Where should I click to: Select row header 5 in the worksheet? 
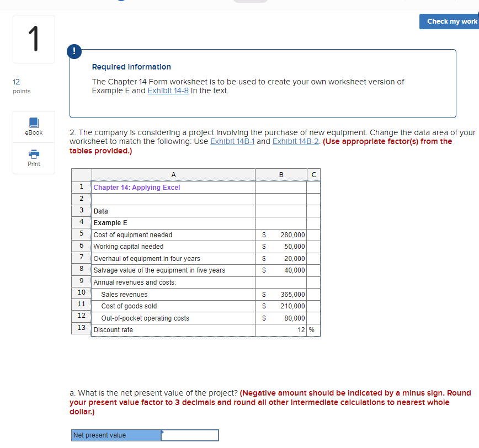[81, 234]
